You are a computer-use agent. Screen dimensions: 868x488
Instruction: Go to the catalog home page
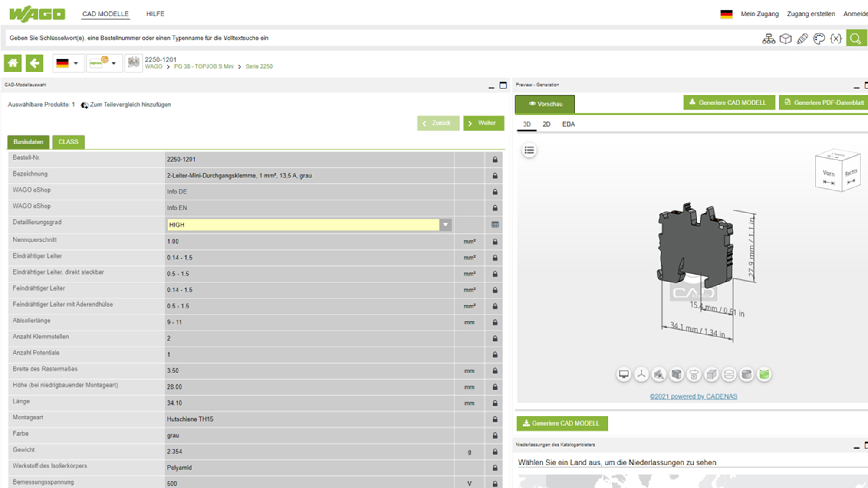pos(13,63)
